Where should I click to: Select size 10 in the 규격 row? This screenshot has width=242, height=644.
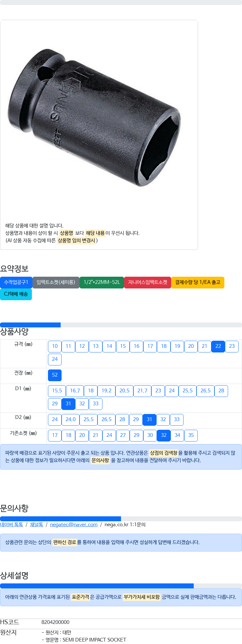click(x=55, y=346)
